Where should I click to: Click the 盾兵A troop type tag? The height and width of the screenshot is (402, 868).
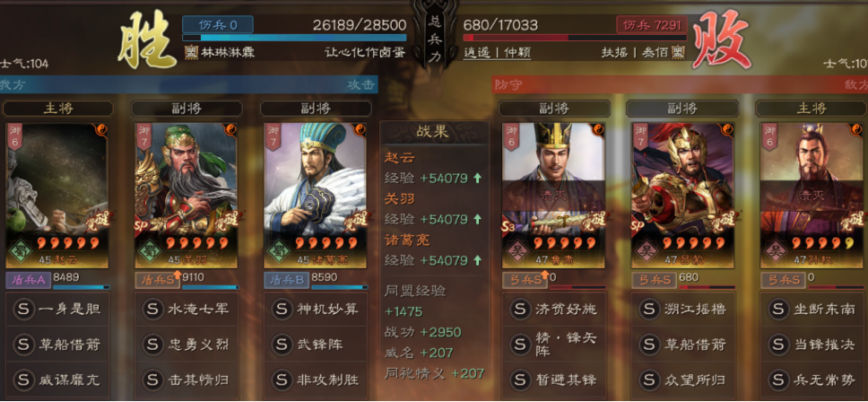[x=28, y=280]
